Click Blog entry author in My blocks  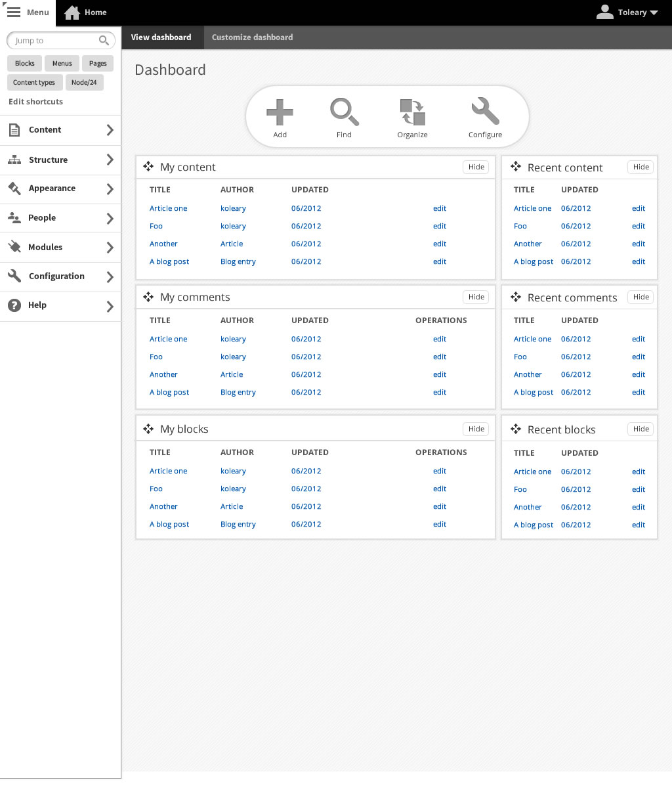(x=238, y=524)
